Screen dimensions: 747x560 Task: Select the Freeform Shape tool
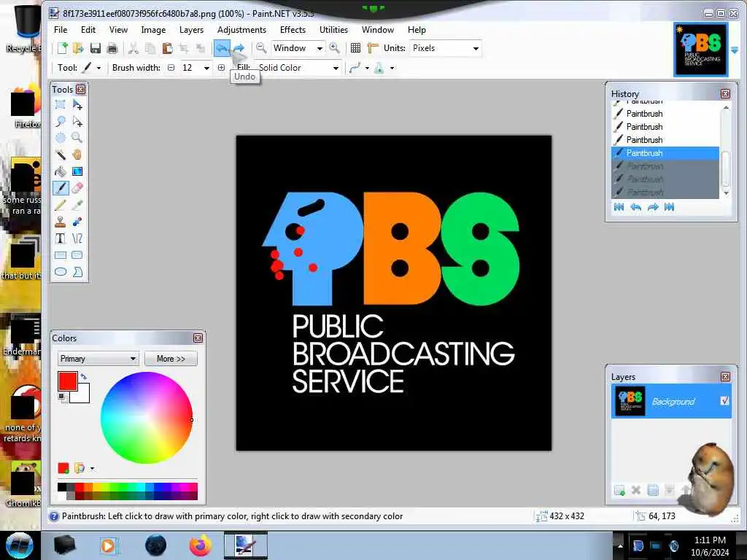tap(77, 272)
